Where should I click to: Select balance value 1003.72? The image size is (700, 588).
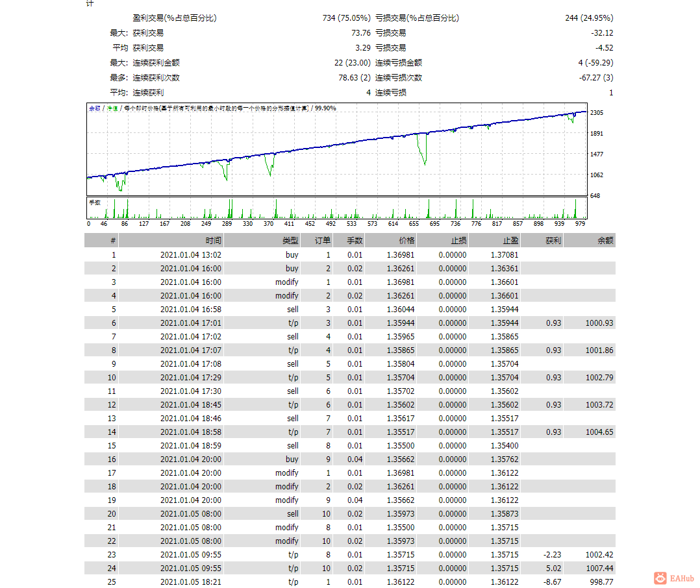599,404
